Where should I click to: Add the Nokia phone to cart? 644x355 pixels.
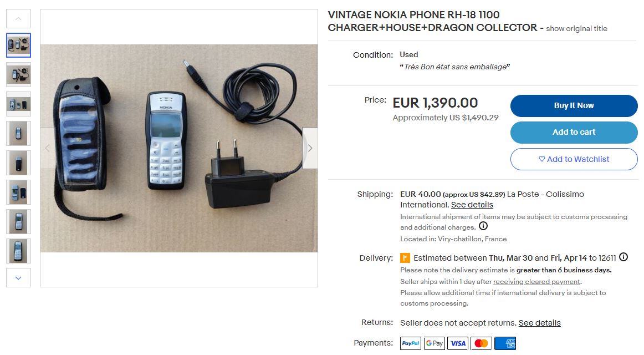point(574,133)
